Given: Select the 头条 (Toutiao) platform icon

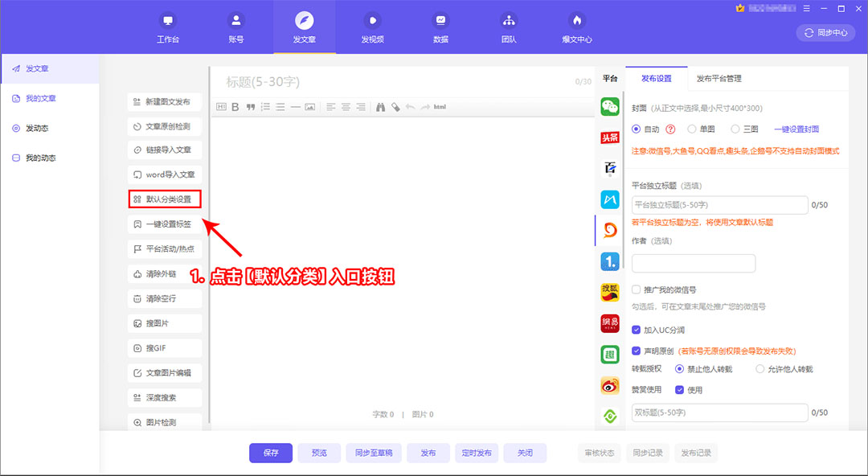Looking at the screenshot, I should coord(609,138).
